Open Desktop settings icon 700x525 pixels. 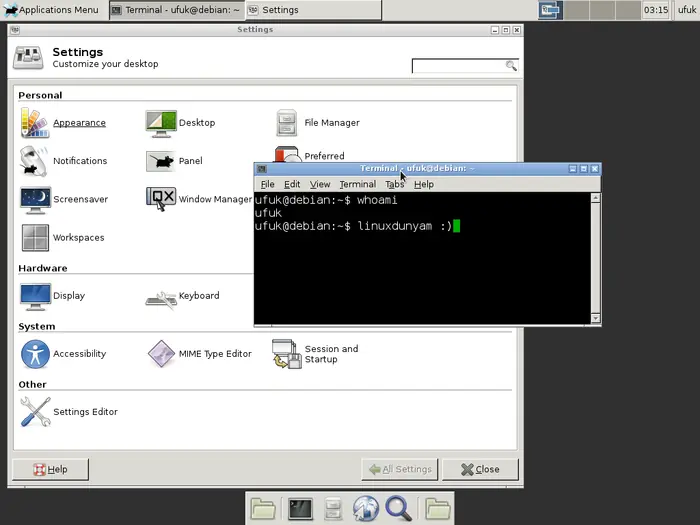point(162,123)
